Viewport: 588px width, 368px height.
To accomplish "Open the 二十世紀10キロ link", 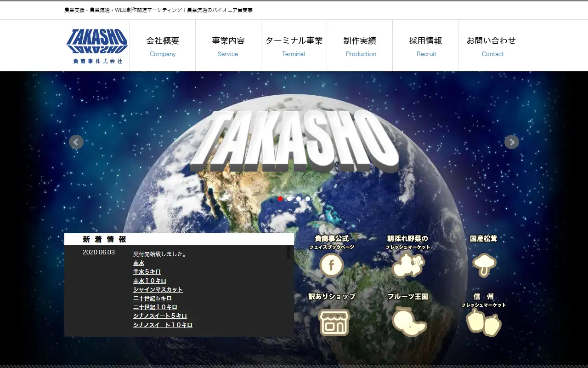I will pyautogui.click(x=155, y=307).
